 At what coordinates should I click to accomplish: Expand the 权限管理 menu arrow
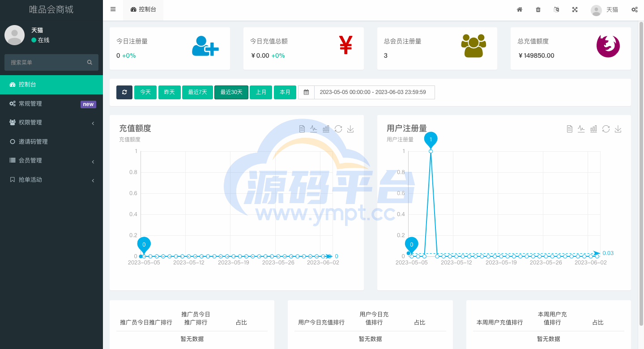point(93,123)
